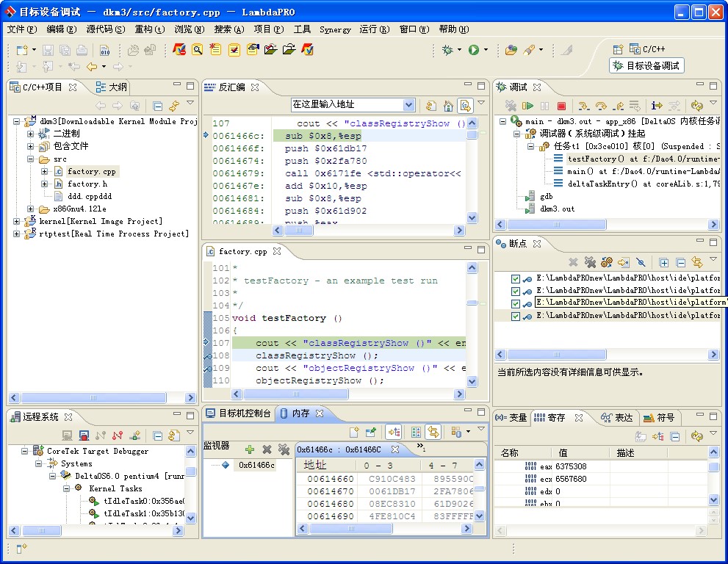Switch to the C/C++ perspective

click(646, 49)
